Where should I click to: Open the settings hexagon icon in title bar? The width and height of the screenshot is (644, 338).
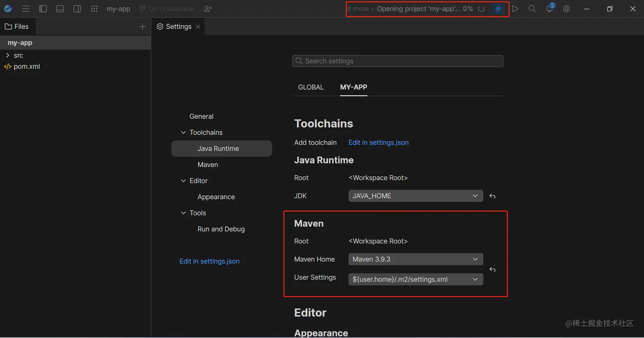[566, 9]
